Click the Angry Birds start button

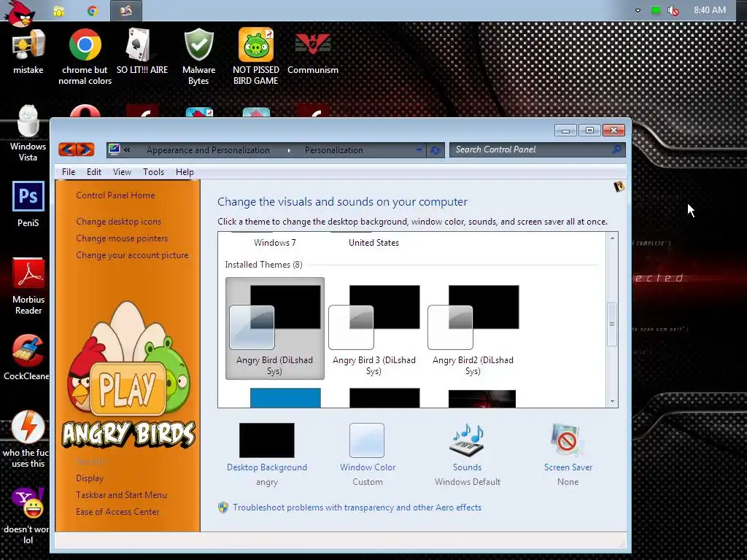point(20,13)
